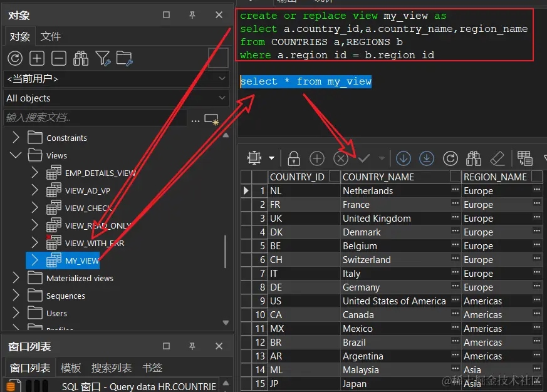Select the United Kingdom cell
547x392 pixels.
click(401, 219)
